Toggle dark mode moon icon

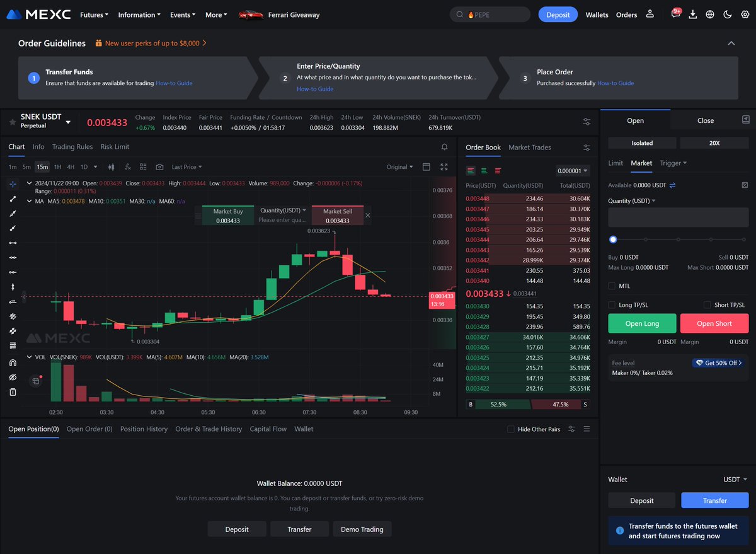coord(728,14)
